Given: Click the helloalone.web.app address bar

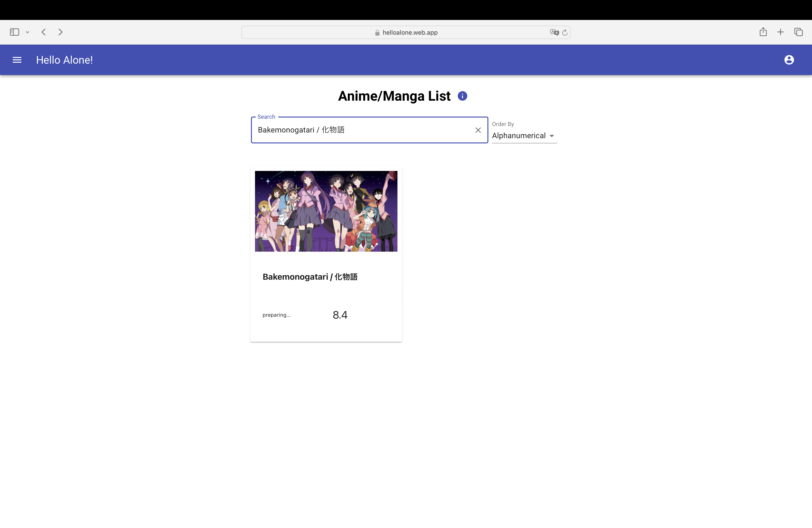Looking at the screenshot, I should 406,32.
